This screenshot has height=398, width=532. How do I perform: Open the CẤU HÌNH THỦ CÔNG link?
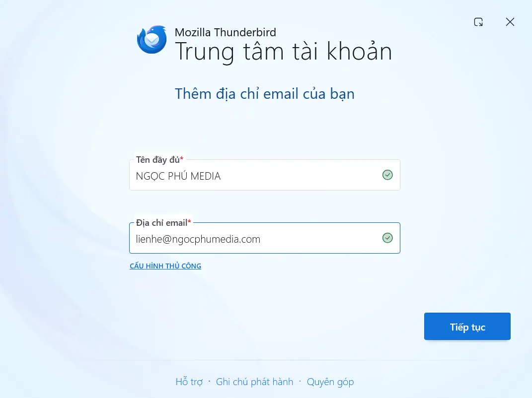[x=165, y=266]
